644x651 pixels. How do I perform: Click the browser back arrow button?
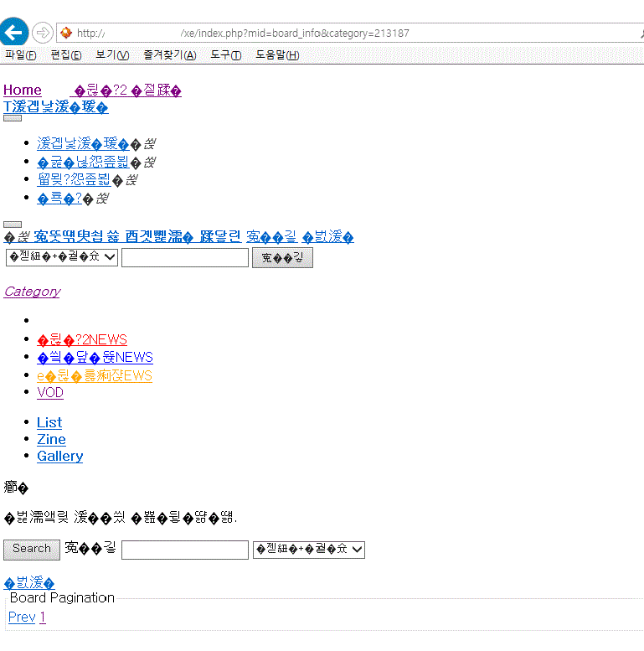tap(13, 33)
